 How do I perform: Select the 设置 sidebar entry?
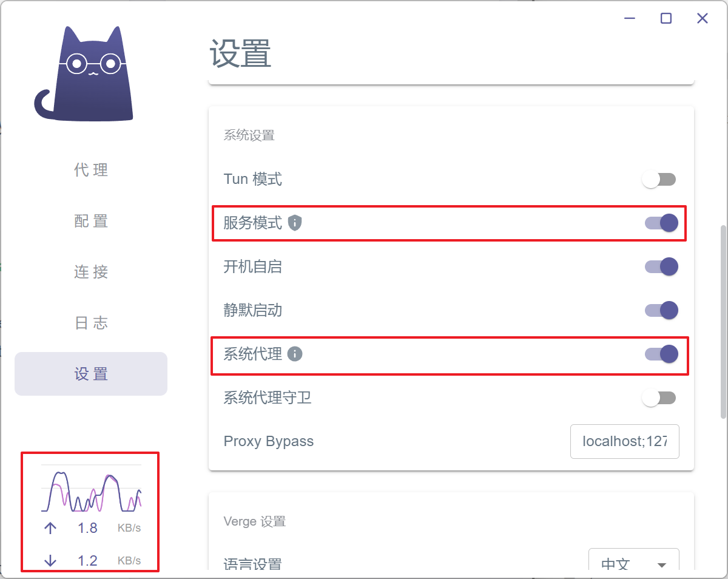[x=90, y=374]
